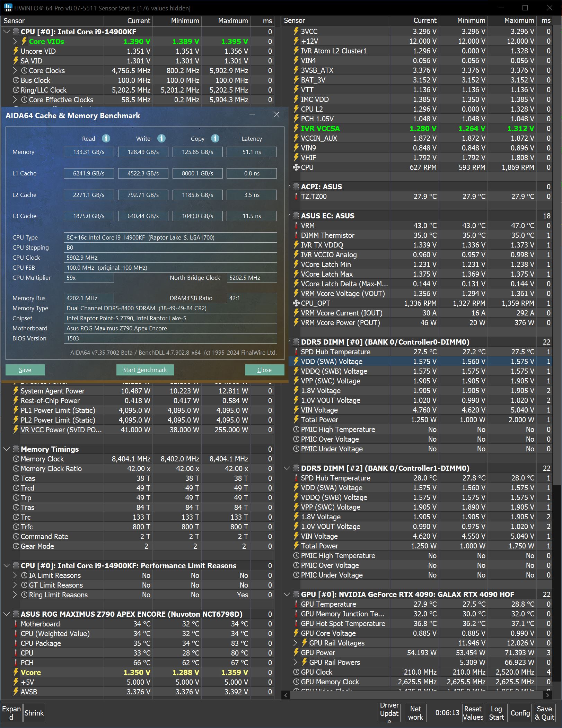The image size is (562, 728).
Task: Expand GPU Rail Voltages row
Action: [x=295, y=643]
